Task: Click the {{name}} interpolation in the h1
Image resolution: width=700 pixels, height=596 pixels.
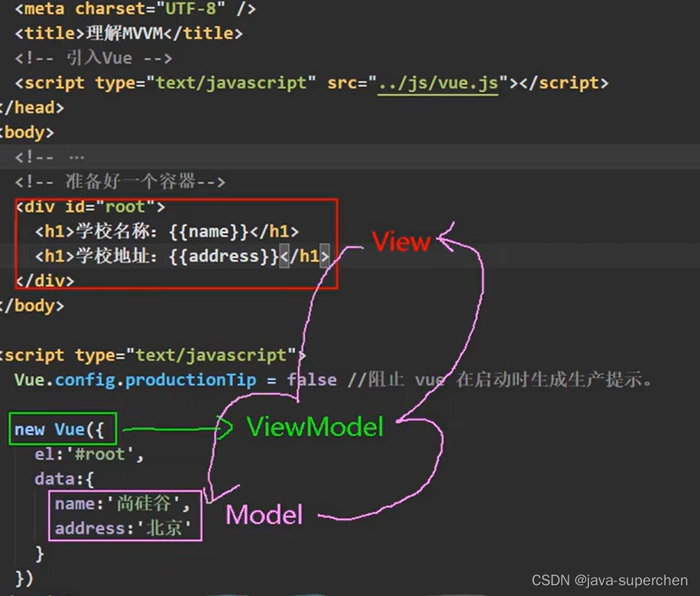Action: click(x=209, y=232)
